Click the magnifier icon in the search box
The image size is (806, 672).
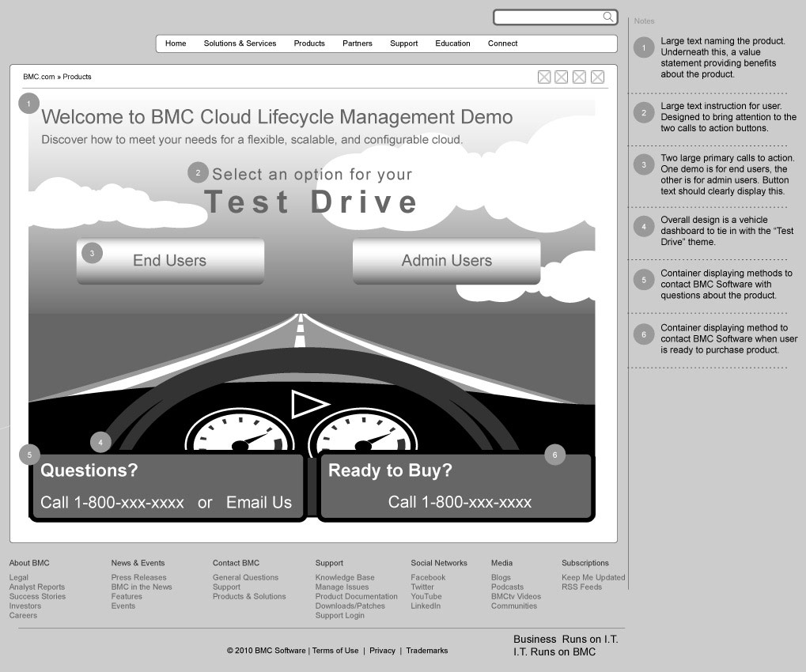pyautogui.click(x=607, y=17)
